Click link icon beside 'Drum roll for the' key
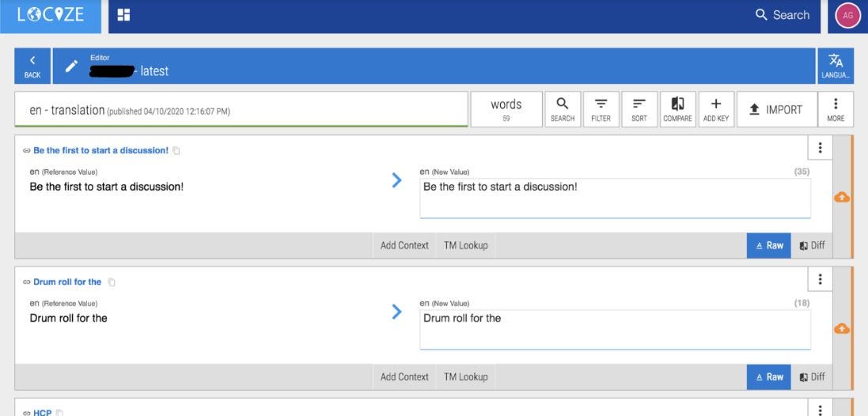868x416 pixels. coord(27,282)
